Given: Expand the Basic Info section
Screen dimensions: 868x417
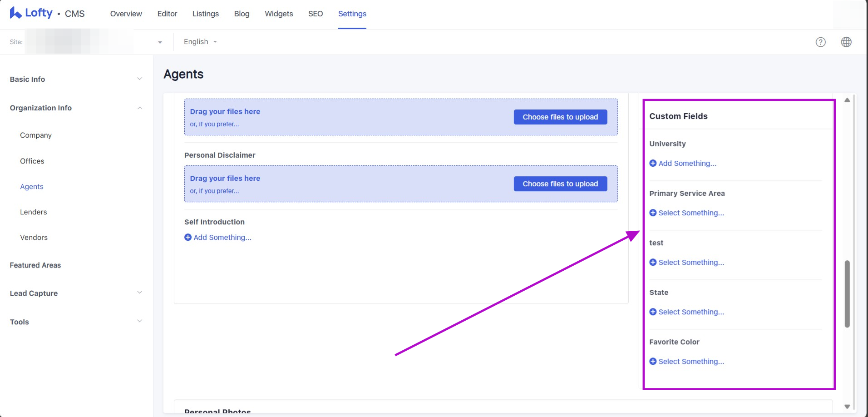Looking at the screenshot, I should 139,79.
